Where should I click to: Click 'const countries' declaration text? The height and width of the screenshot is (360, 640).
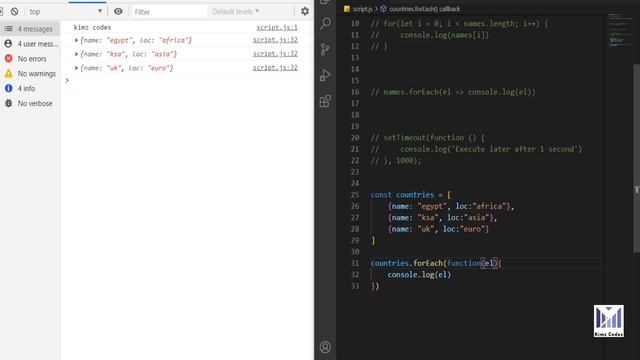pyautogui.click(x=402, y=195)
